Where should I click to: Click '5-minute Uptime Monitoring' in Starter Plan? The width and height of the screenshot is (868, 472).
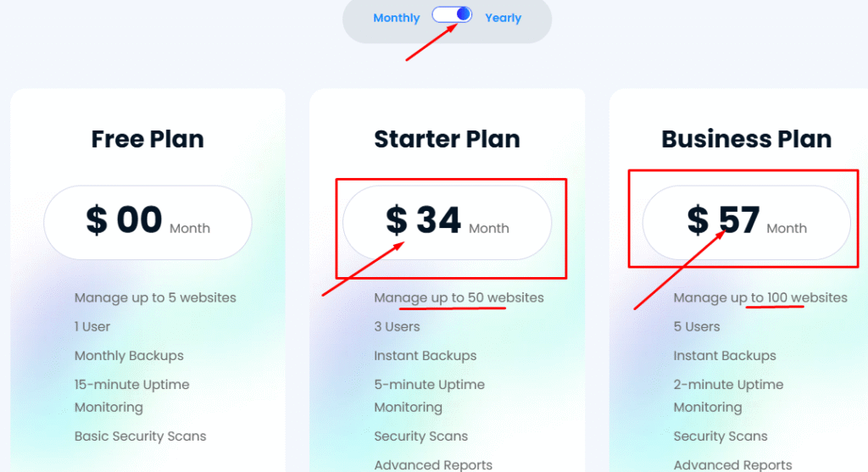click(x=429, y=396)
